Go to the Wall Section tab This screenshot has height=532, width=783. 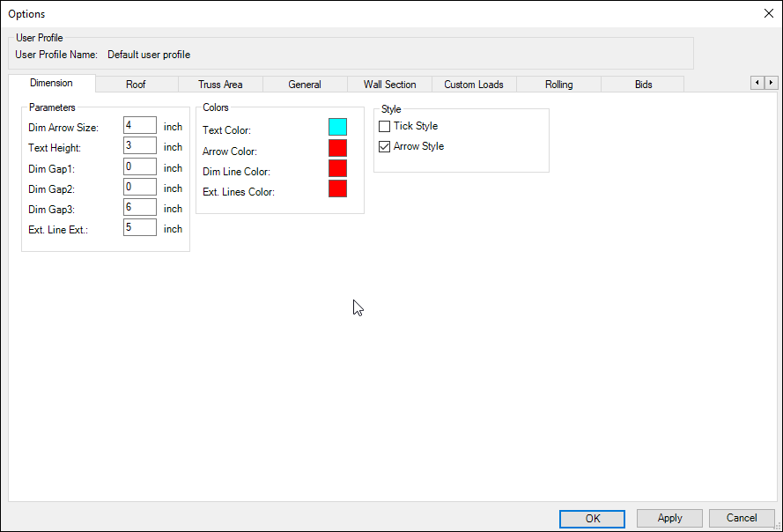(389, 85)
